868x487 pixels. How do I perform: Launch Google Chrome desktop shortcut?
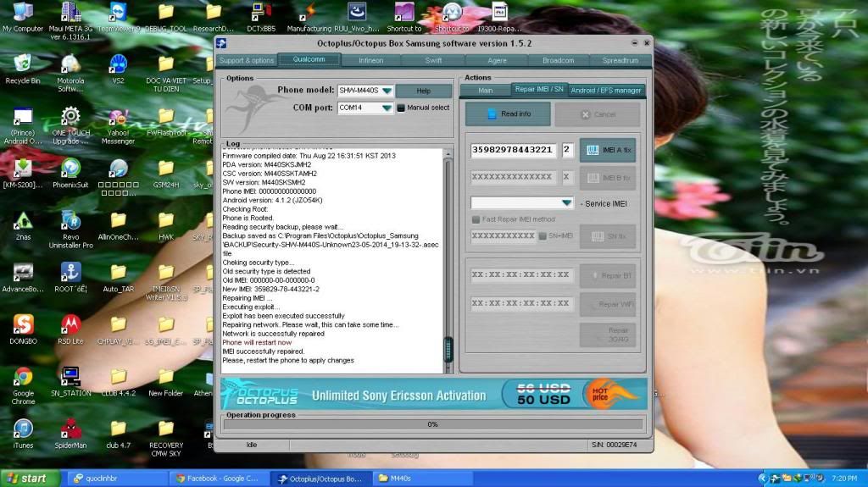[x=23, y=385]
